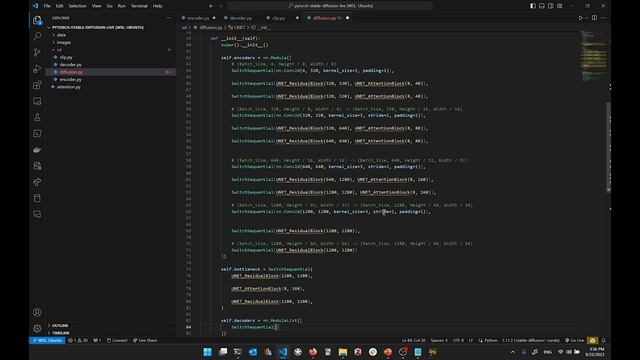Toggle the primary side bar visibility
Image resolution: width=640 pixels, height=360 pixels.
point(533,6)
